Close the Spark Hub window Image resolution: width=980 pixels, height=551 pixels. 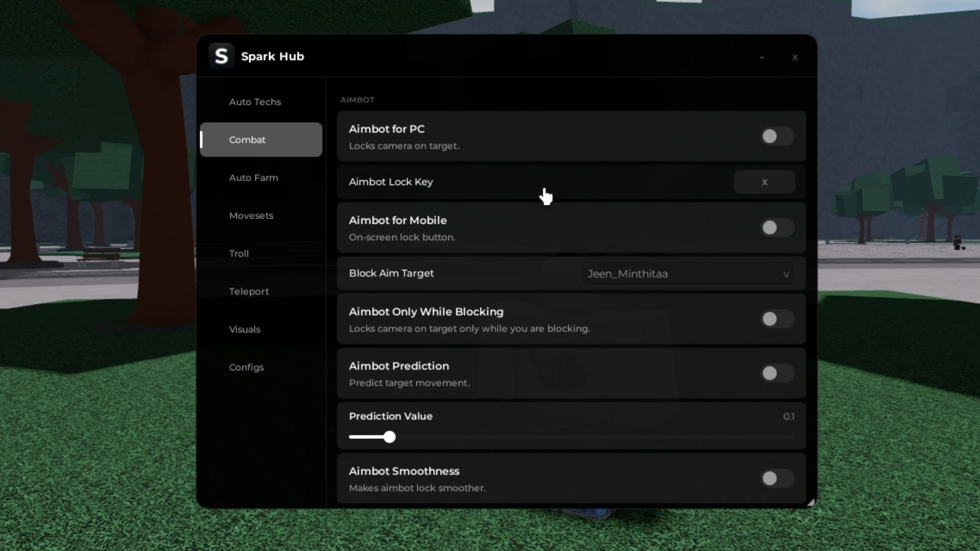pos(795,57)
